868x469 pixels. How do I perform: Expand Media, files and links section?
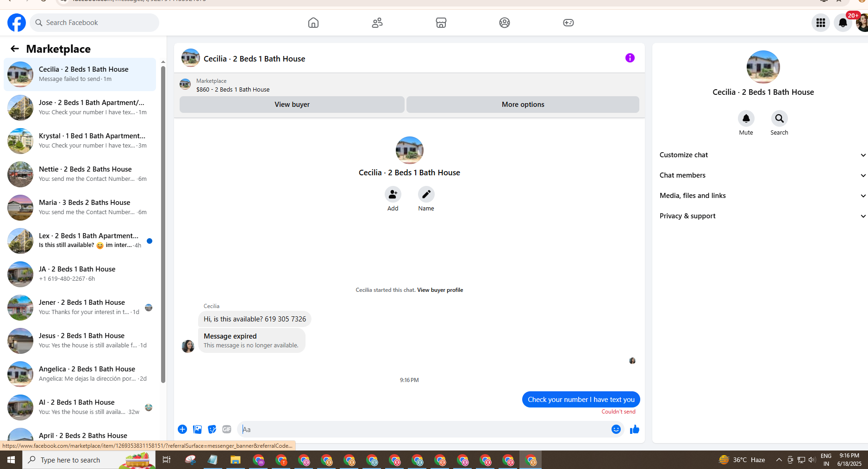pos(762,196)
